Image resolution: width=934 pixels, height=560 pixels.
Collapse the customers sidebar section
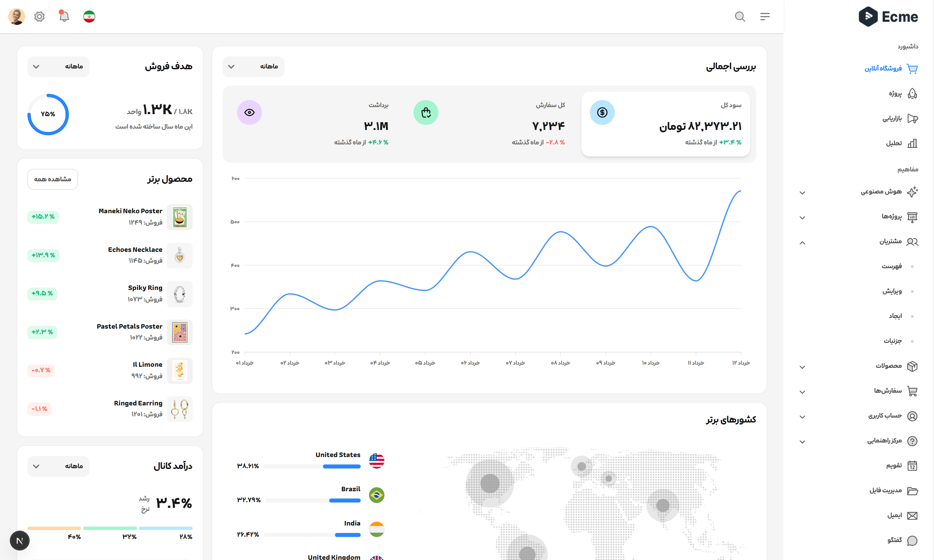pos(802,243)
